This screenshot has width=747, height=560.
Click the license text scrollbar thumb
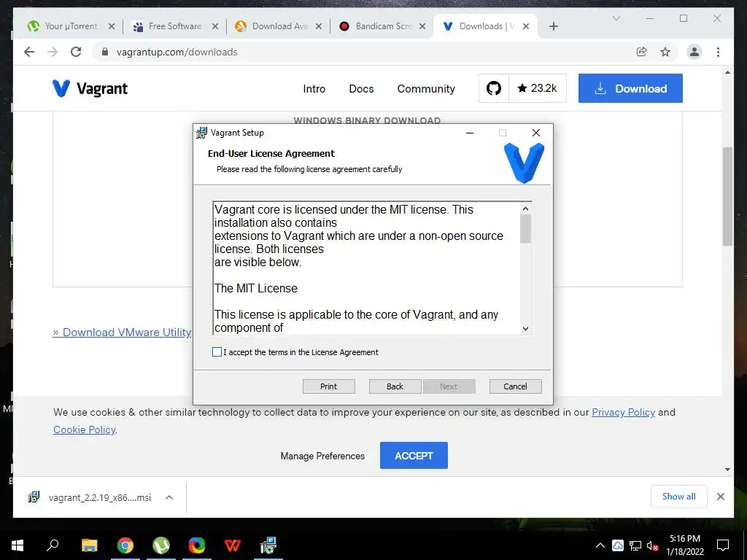525,229
